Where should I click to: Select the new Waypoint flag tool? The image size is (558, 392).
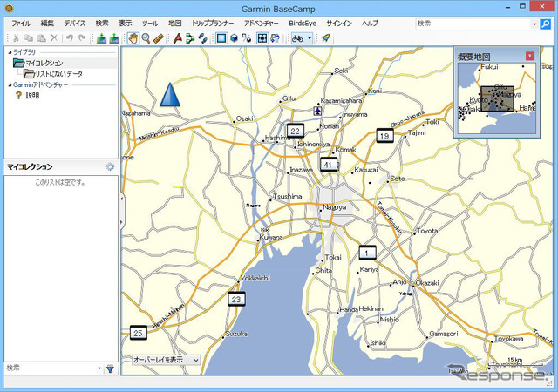(178, 38)
